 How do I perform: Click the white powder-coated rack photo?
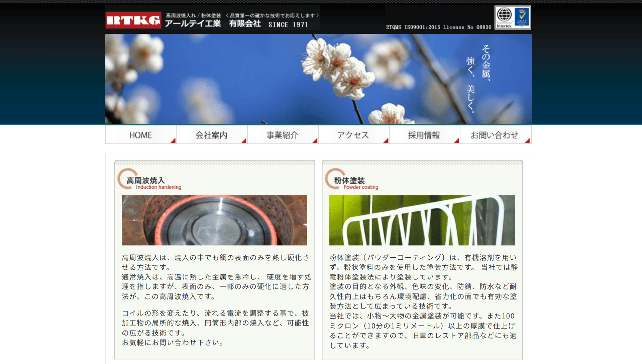[422, 220]
